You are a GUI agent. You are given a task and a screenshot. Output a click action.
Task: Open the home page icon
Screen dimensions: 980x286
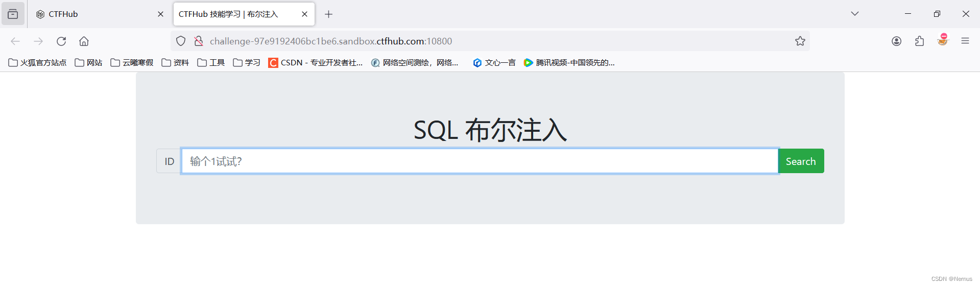tap(84, 41)
